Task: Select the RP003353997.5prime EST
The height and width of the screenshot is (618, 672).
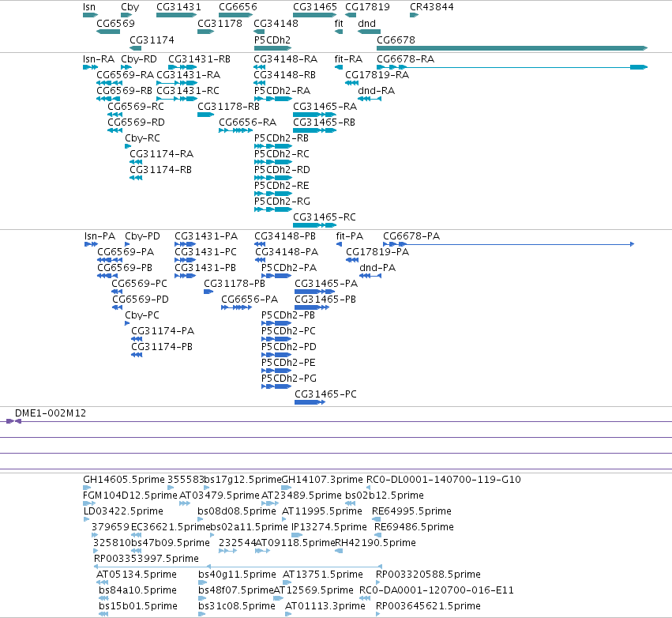Action: click(x=238, y=567)
